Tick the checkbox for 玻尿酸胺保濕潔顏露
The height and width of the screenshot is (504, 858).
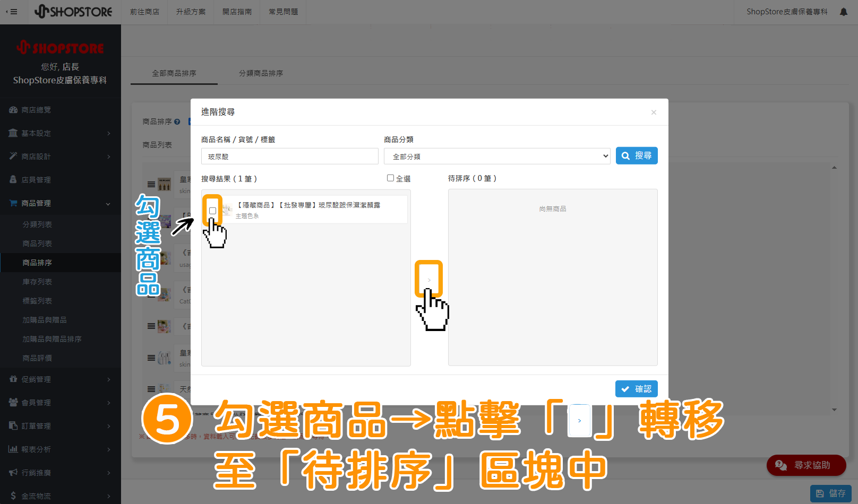point(212,211)
